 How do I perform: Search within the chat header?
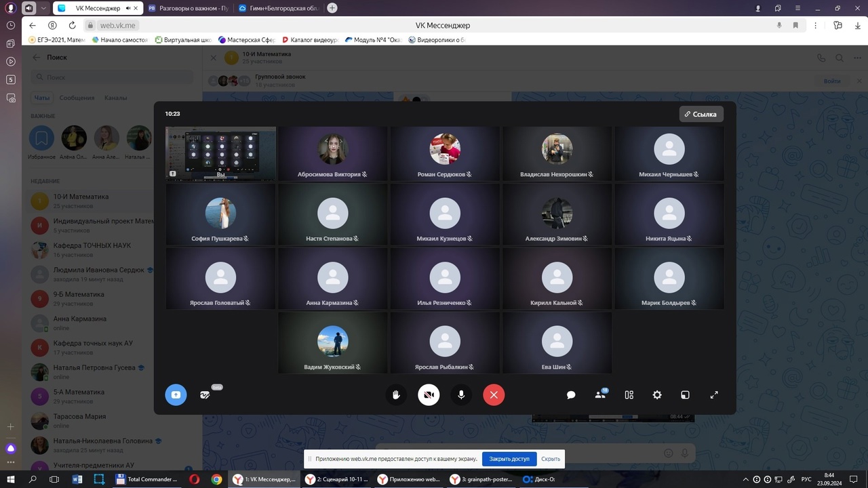tap(840, 58)
